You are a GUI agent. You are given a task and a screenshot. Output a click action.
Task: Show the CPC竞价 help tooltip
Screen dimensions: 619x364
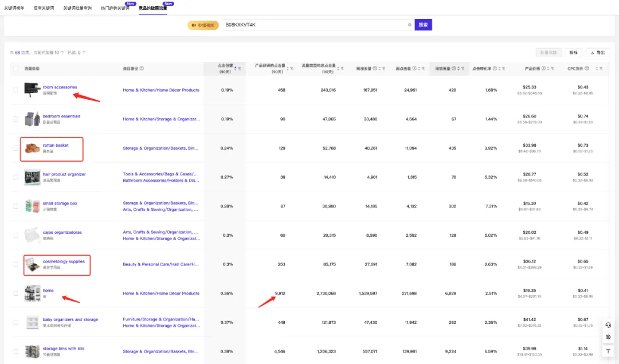click(x=587, y=68)
